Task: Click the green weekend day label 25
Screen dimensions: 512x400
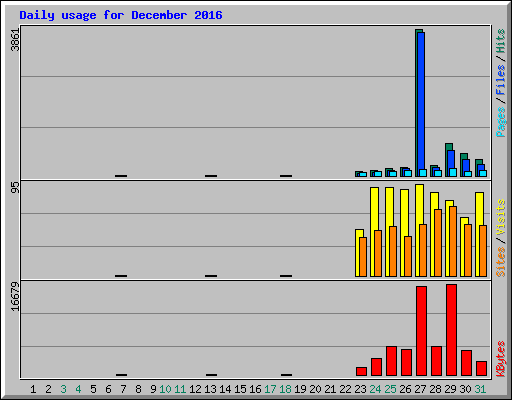Action: [x=390, y=389]
